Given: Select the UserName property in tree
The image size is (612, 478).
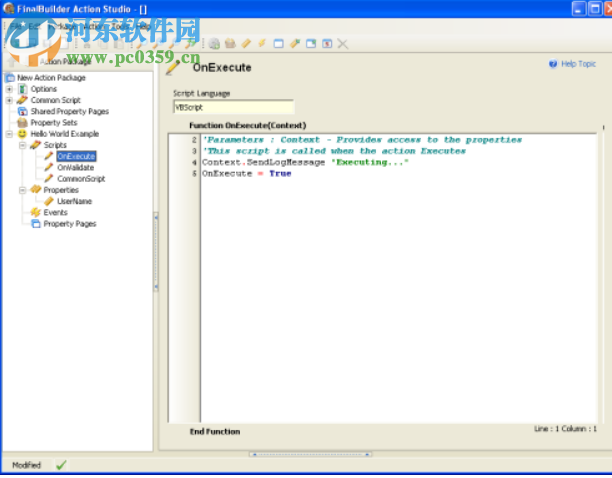Looking at the screenshot, I should click(x=75, y=201).
